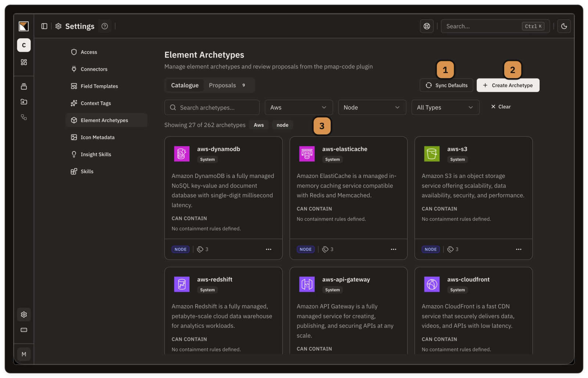Screen dimensions: 588x378
Task: Toggle dark mode moon icon
Action: click(x=564, y=26)
